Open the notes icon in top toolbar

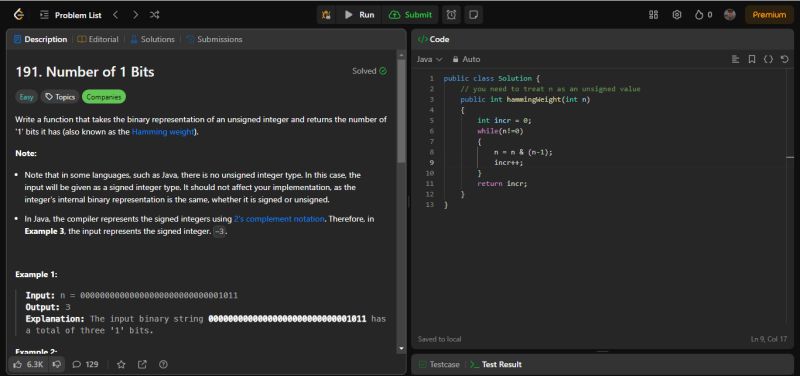pyautogui.click(x=473, y=15)
